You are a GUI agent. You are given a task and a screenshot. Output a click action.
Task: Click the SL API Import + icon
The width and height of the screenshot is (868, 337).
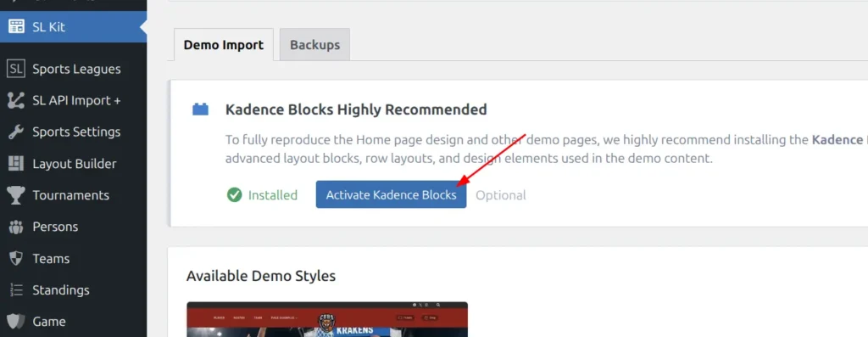(x=16, y=100)
